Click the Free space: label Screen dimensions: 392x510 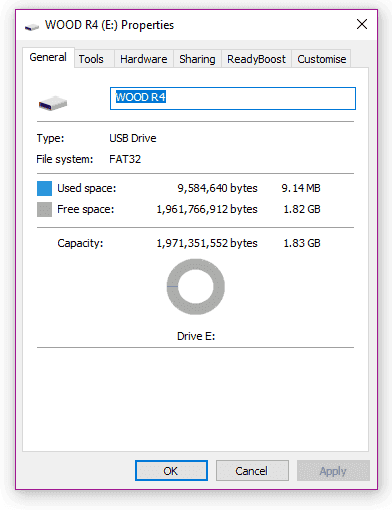pyautogui.click(x=86, y=209)
